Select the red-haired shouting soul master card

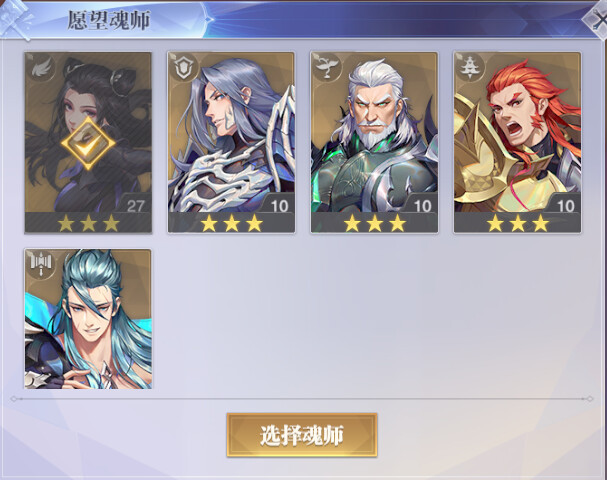click(518, 142)
